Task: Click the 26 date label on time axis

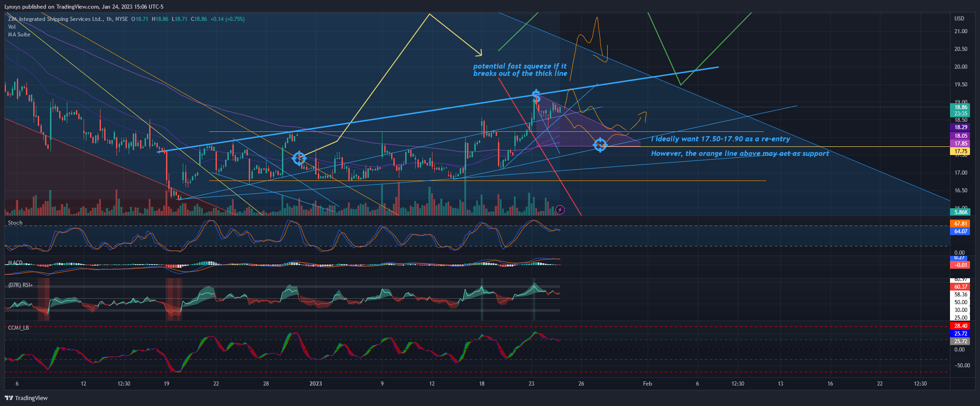Action: (581, 384)
